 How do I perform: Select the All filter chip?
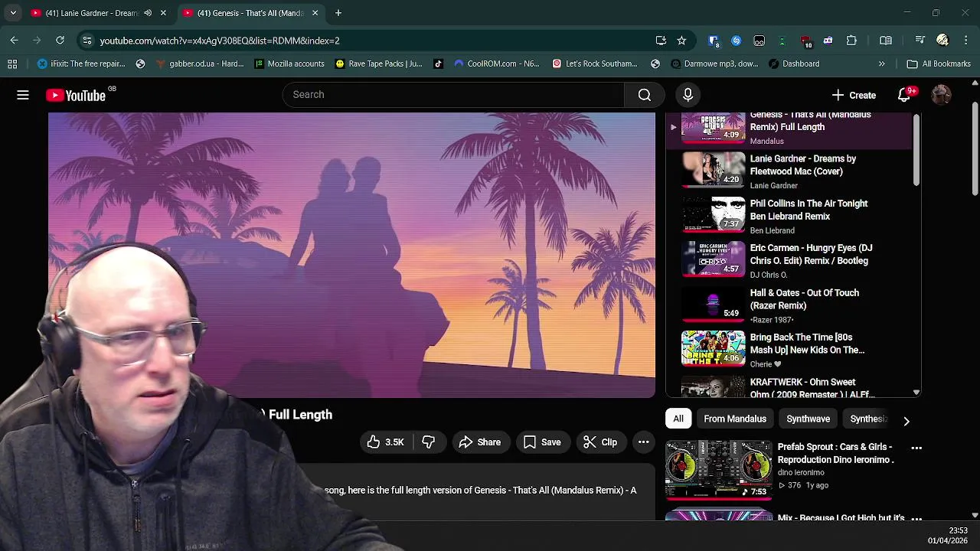[678, 419]
